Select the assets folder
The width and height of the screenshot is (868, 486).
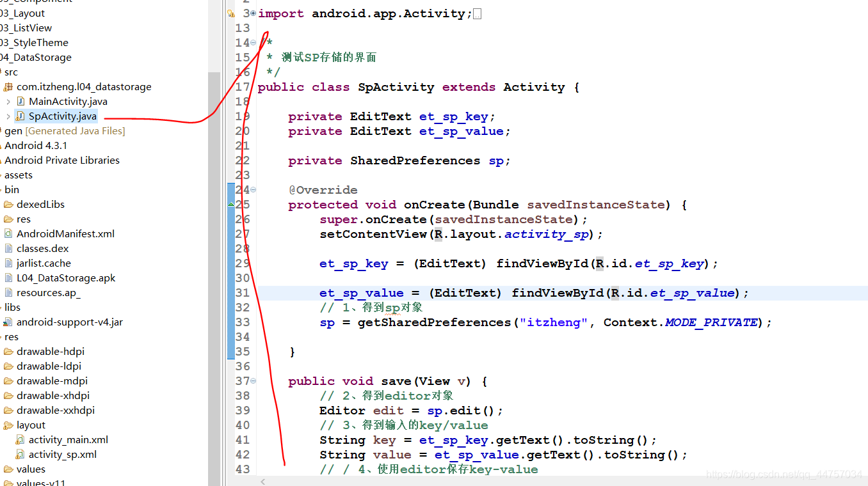tap(19, 175)
